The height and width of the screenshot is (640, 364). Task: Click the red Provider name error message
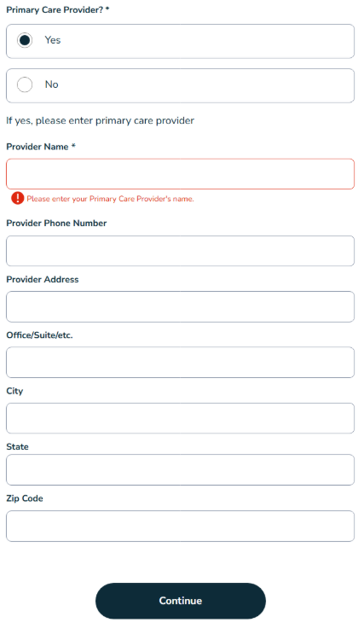pyautogui.click(x=111, y=199)
